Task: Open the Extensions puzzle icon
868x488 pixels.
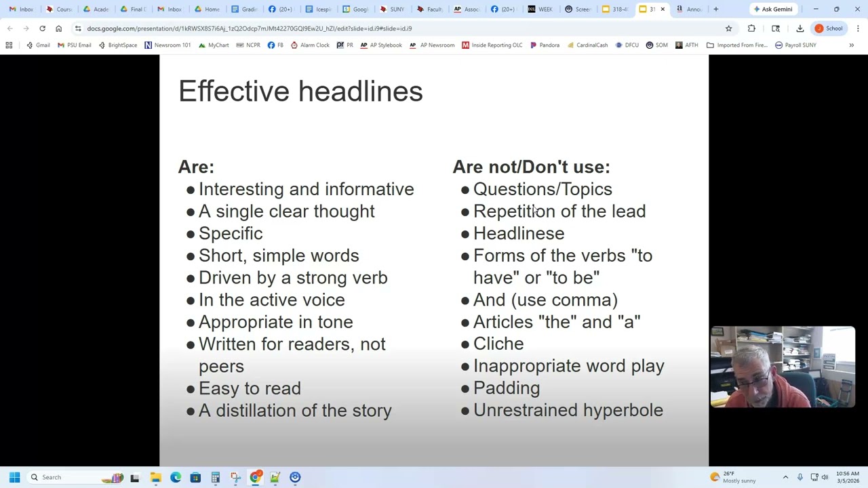Action: point(751,28)
